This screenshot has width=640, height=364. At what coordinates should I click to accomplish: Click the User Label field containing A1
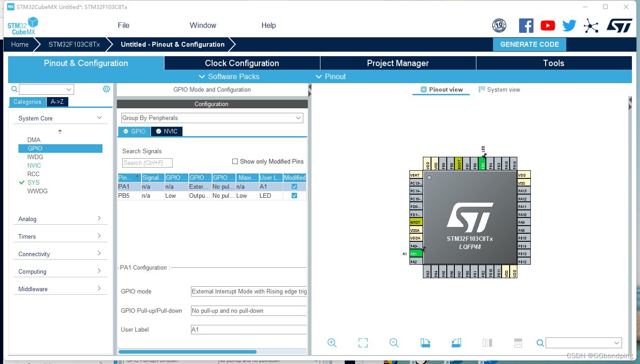tap(249, 329)
